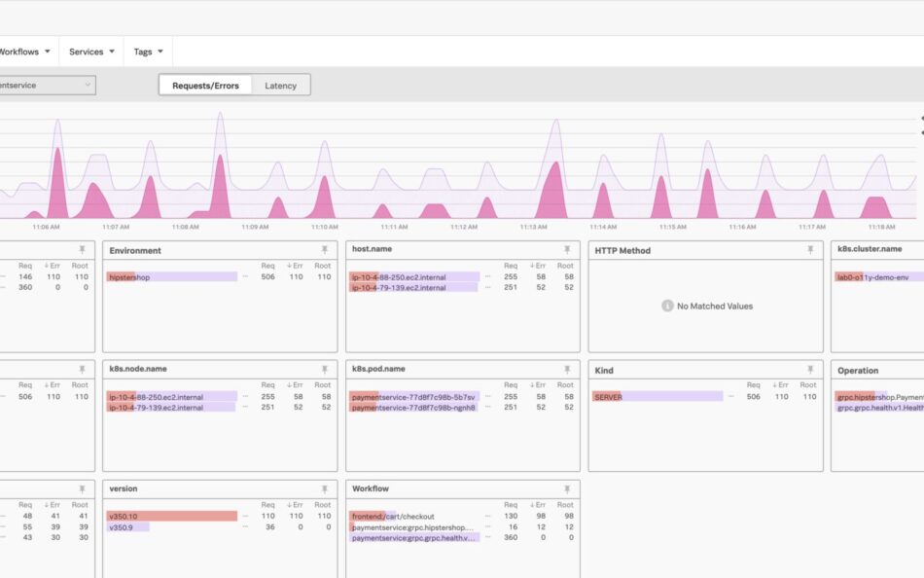
Task: Pin the Kind panel
Action: pyautogui.click(x=810, y=370)
